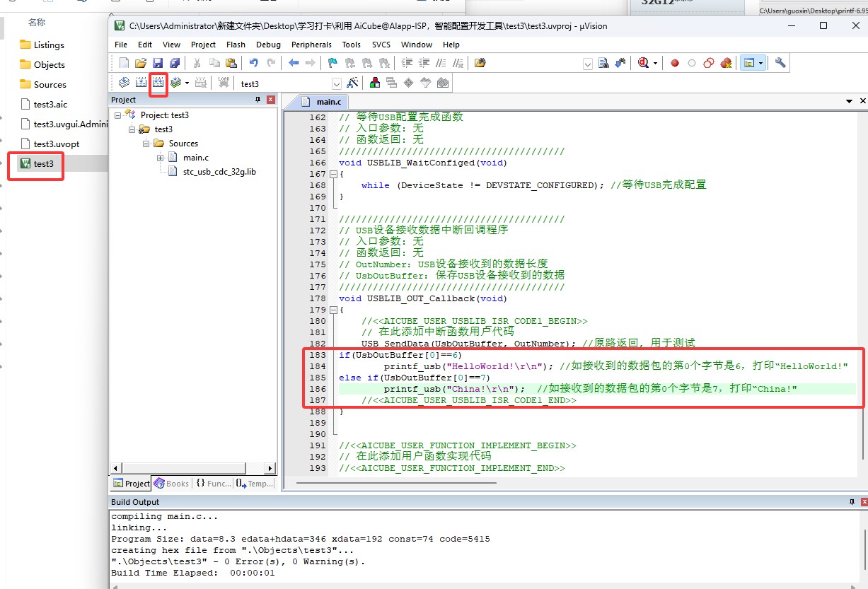
Task: Open the Batch Build dropdown arrow
Action: (x=187, y=83)
